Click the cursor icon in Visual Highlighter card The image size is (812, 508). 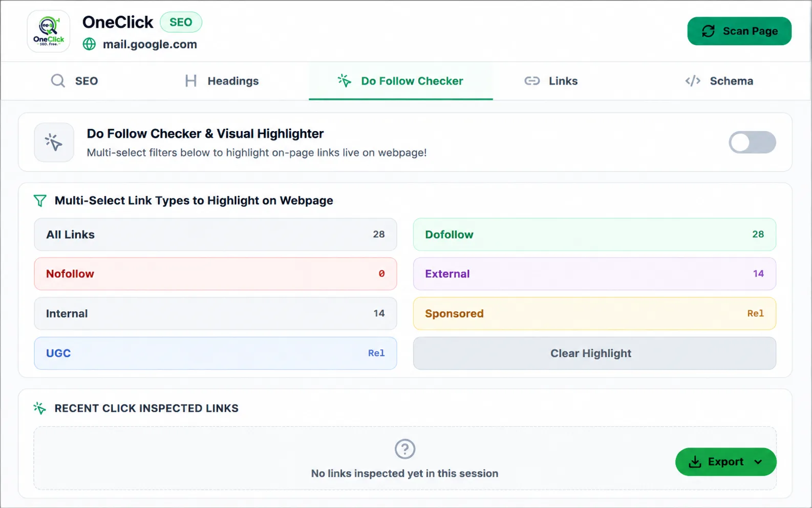click(x=54, y=142)
